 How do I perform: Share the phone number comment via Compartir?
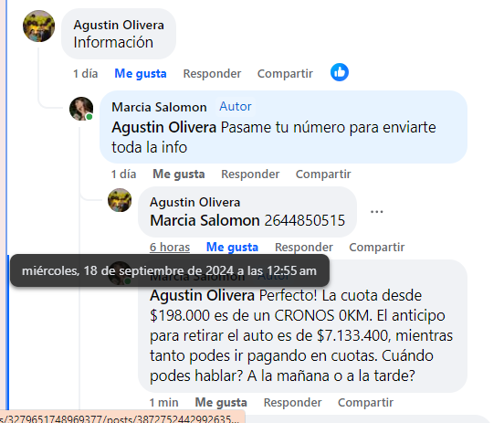tap(377, 247)
